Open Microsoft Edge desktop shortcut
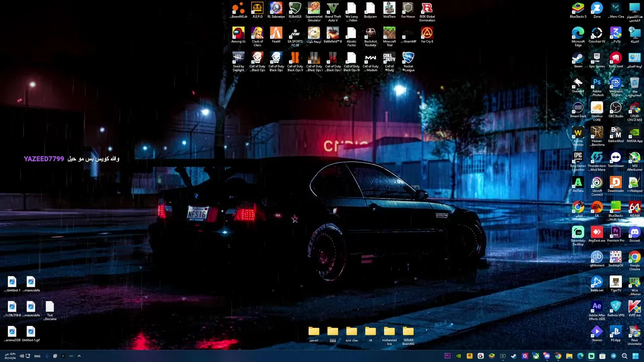This screenshot has height=362, width=644. 578,37
